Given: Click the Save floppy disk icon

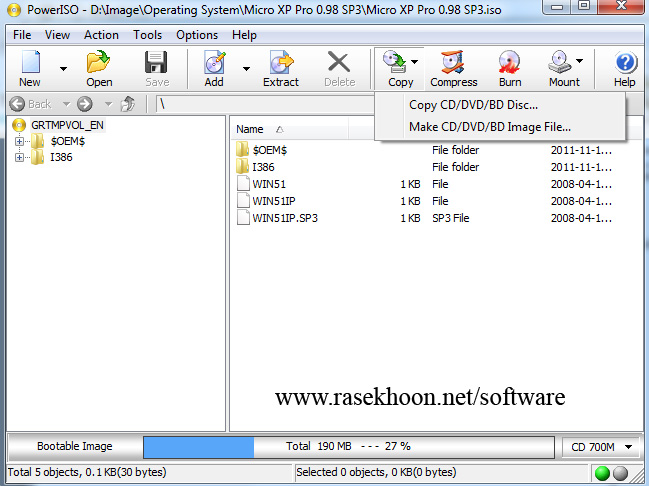Looking at the screenshot, I should point(156,62).
